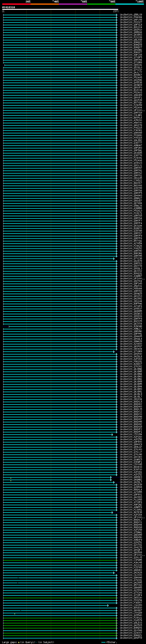The width and height of the screenshot is (146, 644).
Task: Open hit UniRef100_Q9ZTT8
Action: tap(131, 266)
